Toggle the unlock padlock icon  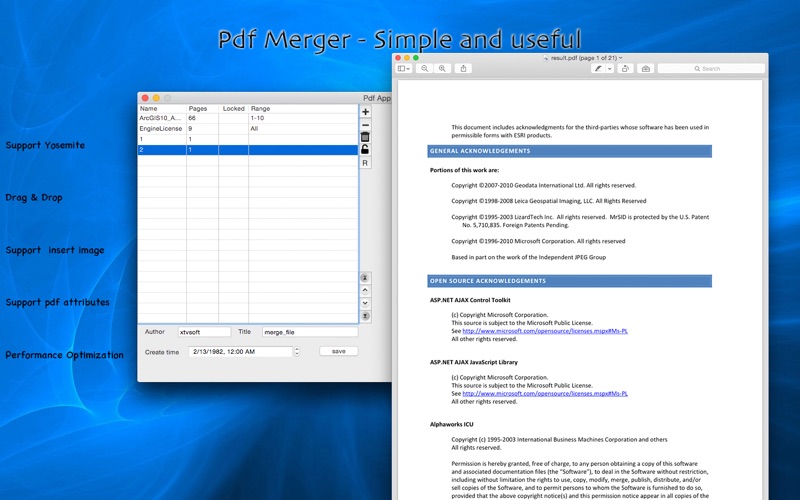(x=365, y=149)
